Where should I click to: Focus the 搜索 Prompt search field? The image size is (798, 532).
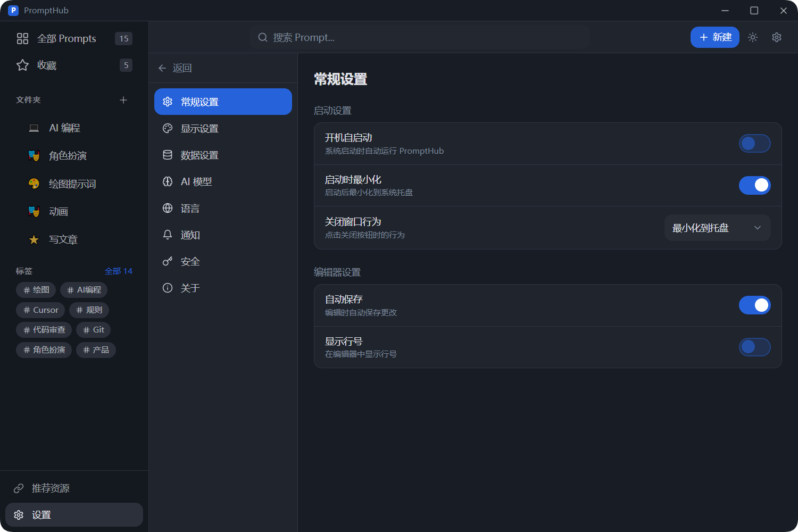coord(420,37)
